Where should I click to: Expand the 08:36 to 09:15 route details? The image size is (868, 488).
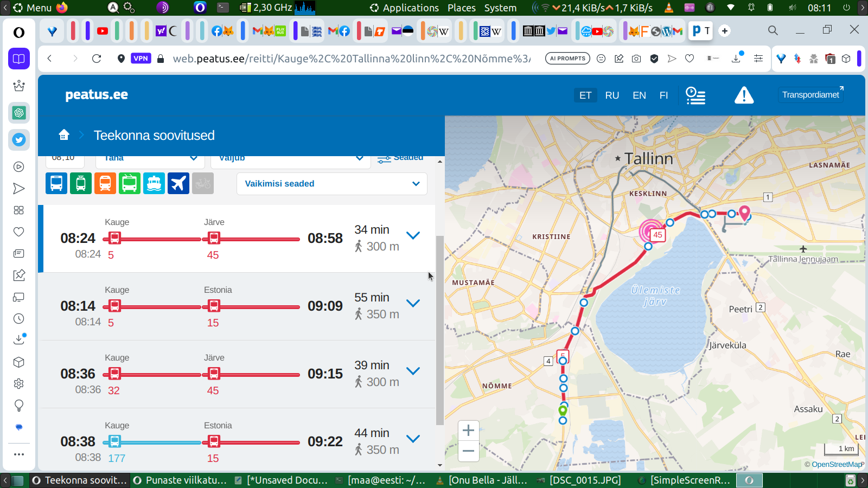click(413, 371)
